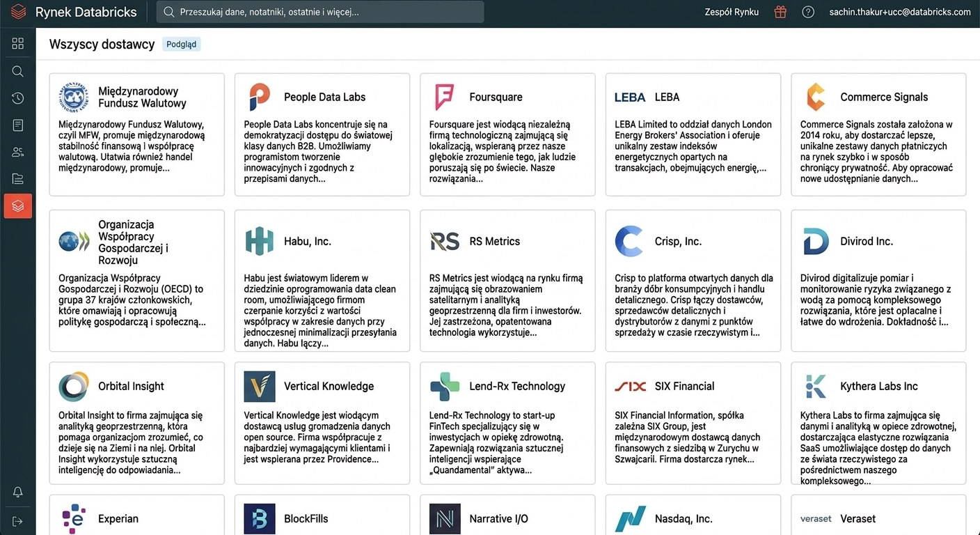This screenshot has height=535, width=980.
Task: Click the Experian logo
Action: click(x=74, y=518)
